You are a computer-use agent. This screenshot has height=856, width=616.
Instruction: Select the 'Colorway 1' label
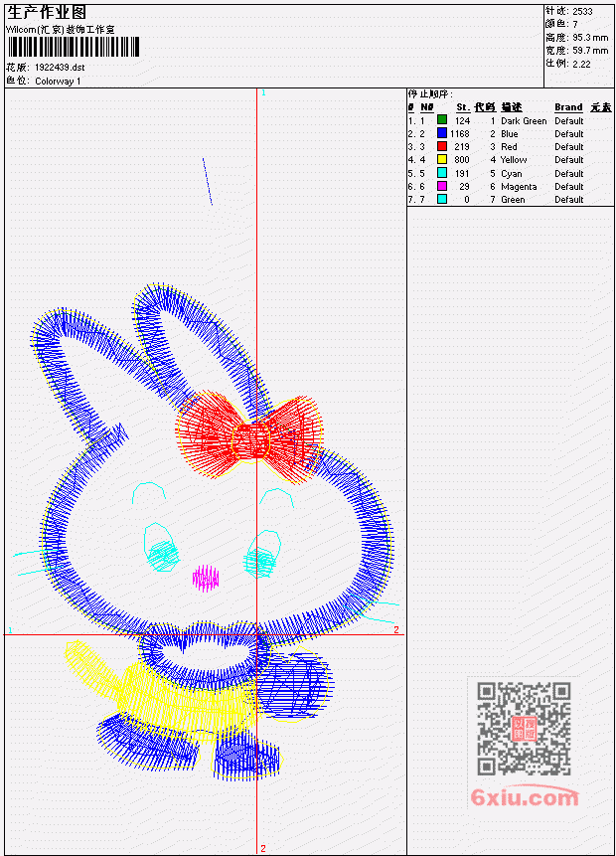[58, 82]
